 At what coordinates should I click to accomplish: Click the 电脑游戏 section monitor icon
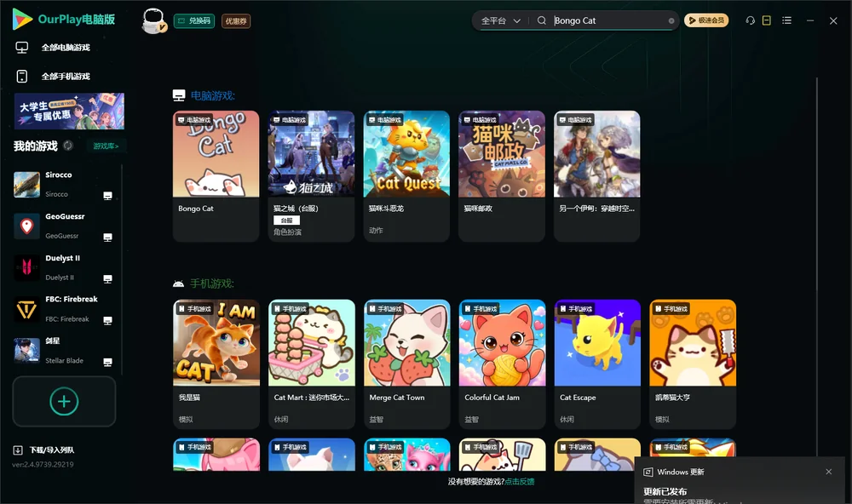pos(179,95)
